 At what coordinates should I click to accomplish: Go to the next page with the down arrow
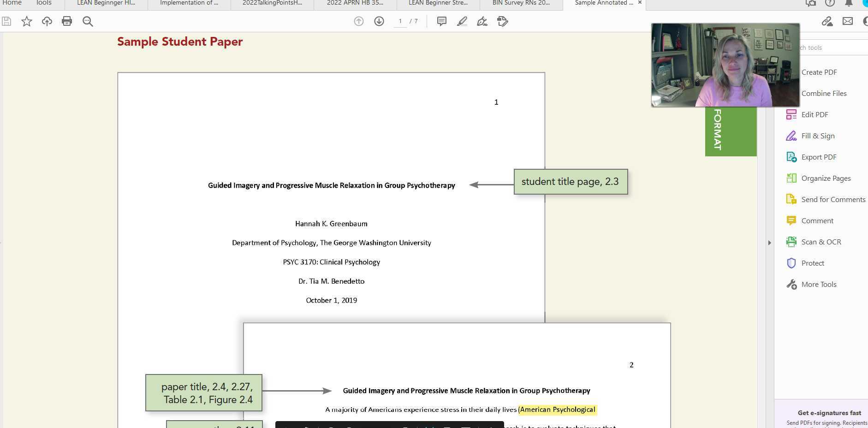coord(379,21)
